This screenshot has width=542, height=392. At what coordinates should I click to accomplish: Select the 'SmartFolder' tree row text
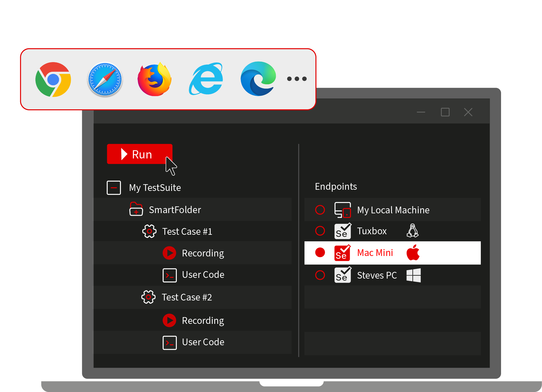[x=175, y=210]
